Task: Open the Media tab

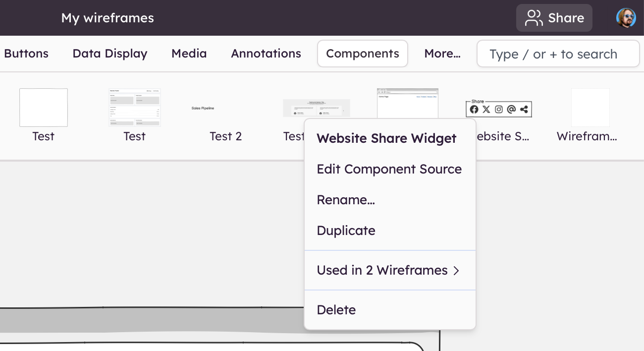Action: 189,54
